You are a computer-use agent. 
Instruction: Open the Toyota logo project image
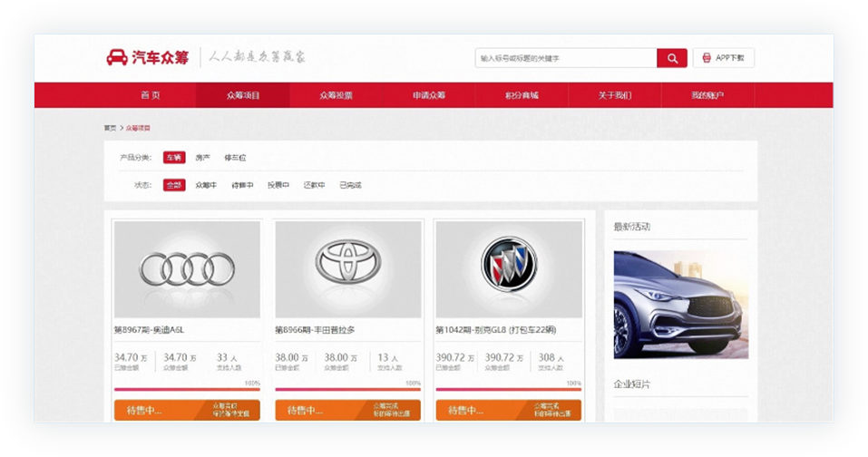347,268
